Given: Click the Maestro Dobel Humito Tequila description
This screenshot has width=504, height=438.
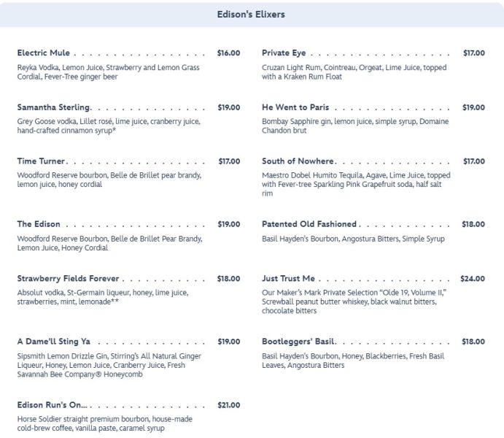Looking at the screenshot, I should [355, 184].
